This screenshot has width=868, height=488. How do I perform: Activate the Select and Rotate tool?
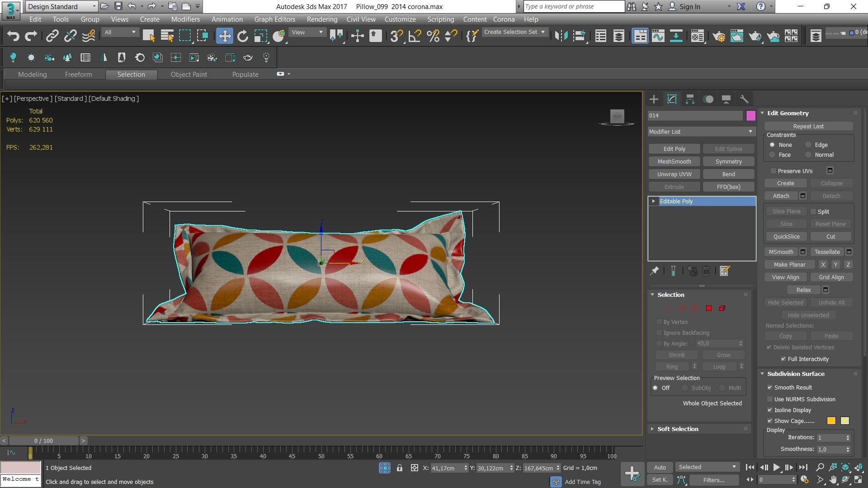[x=243, y=36]
